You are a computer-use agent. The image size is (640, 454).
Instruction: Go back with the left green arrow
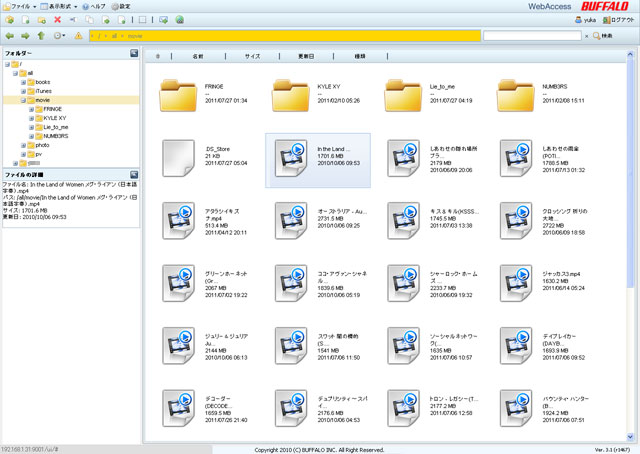coord(10,35)
